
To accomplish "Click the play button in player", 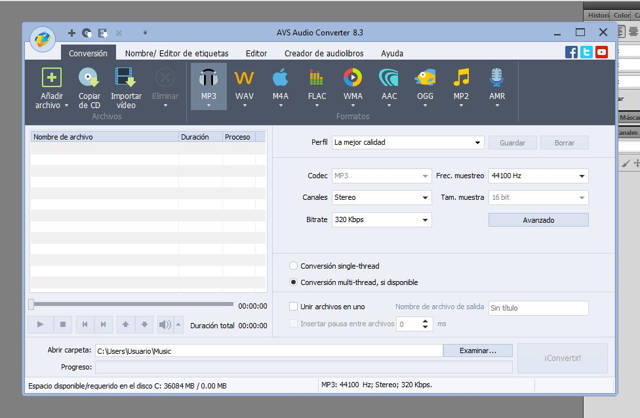I will point(40,324).
